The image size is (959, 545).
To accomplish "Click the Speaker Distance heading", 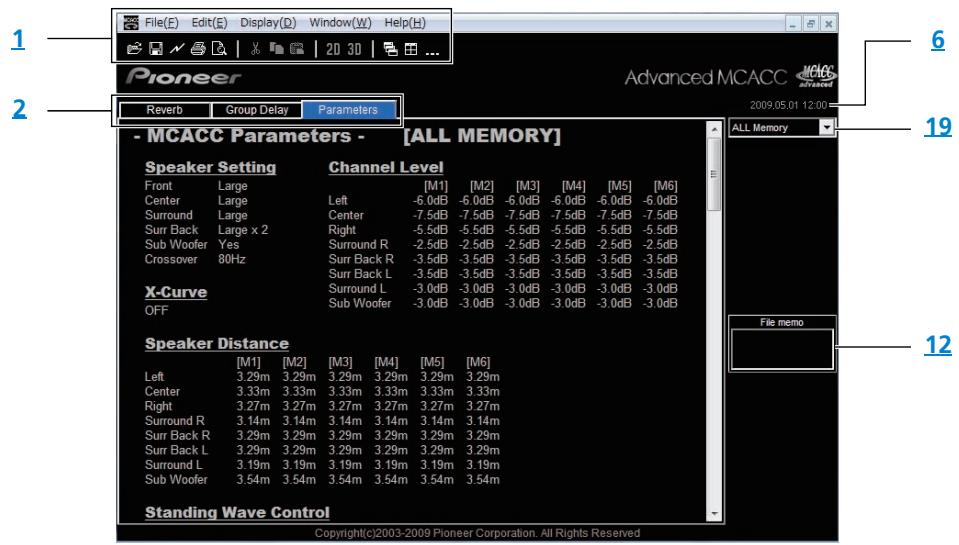I will tap(217, 343).
